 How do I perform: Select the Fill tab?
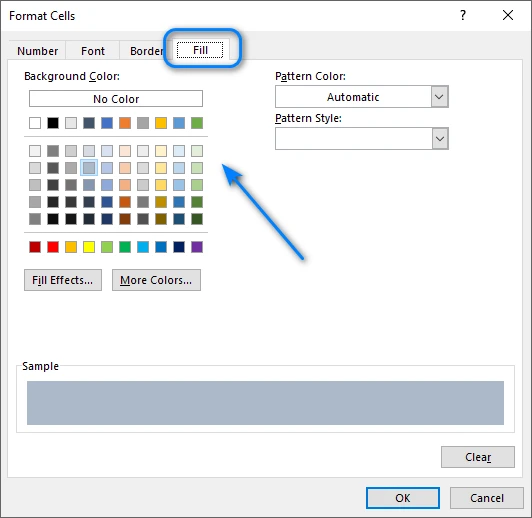[x=200, y=50]
